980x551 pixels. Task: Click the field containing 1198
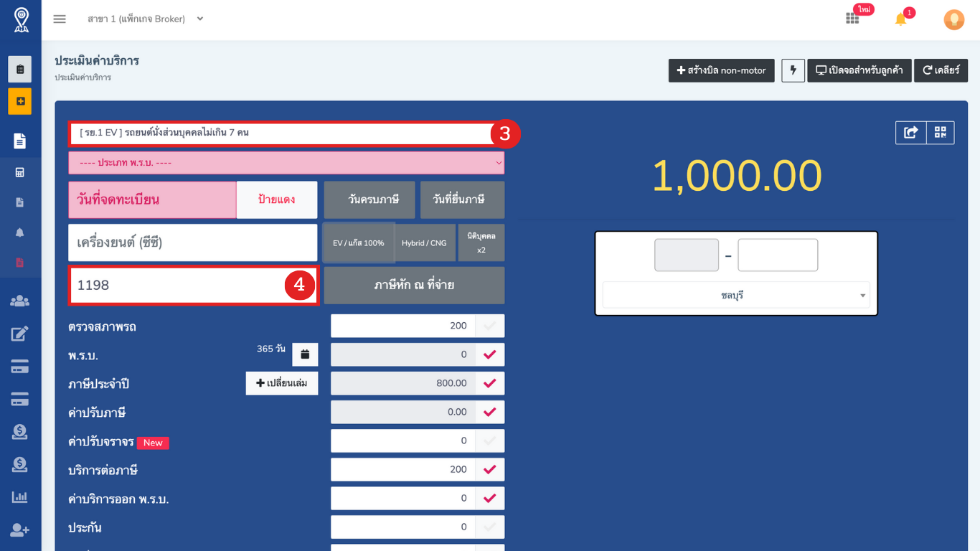click(x=194, y=286)
